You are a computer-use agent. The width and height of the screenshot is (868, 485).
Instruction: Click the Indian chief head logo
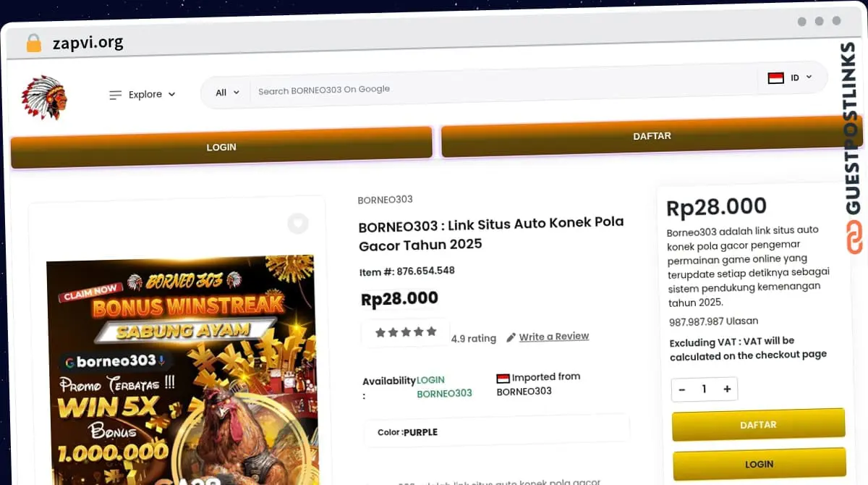(x=44, y=97)
